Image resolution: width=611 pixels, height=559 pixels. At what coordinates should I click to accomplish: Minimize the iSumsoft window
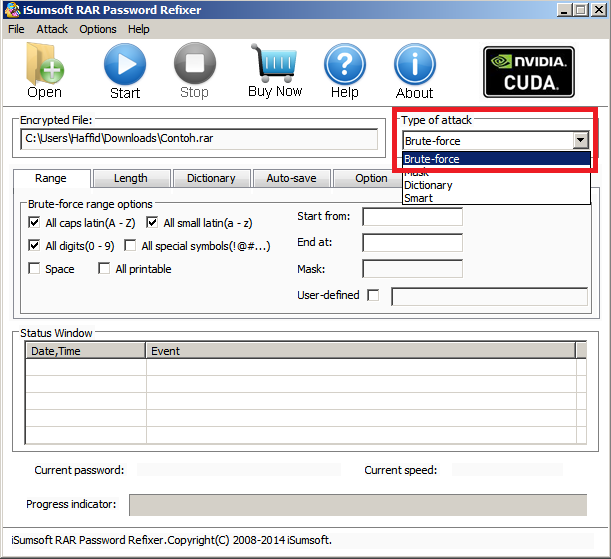coord(563,10)
